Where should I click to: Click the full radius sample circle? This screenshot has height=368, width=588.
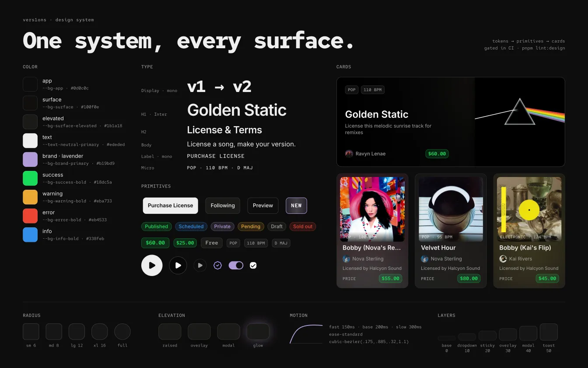(122, 332)
